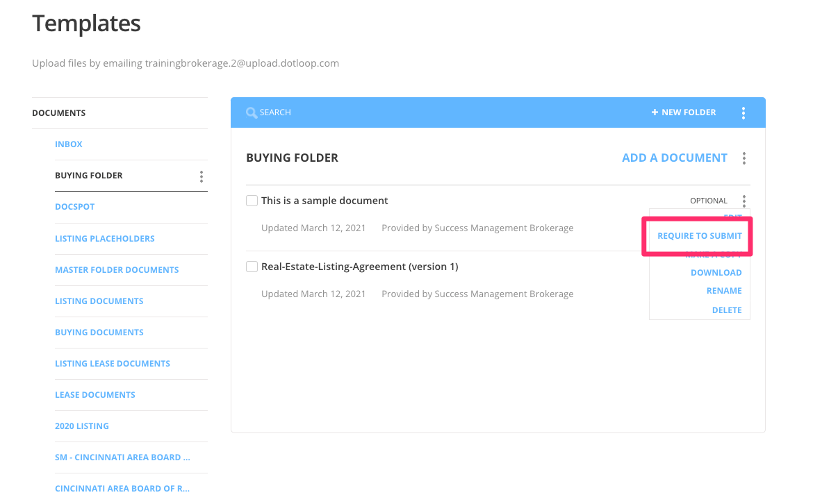Click the search magnifier icon
This screenshot has height=504, width=838.
(252, 112)
